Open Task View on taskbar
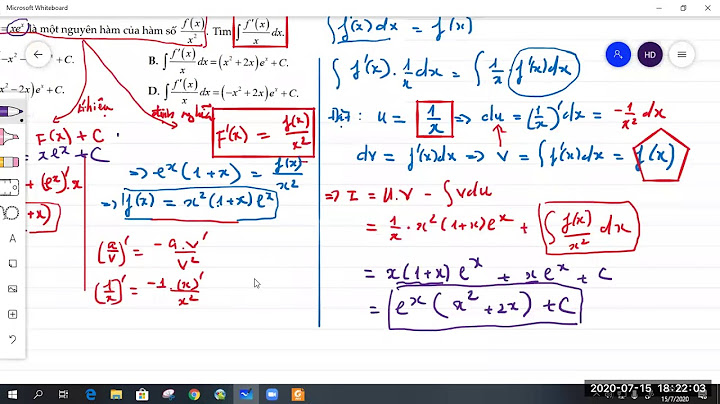The height and width of the screenshot is (404, 720). tap(64, 394)
